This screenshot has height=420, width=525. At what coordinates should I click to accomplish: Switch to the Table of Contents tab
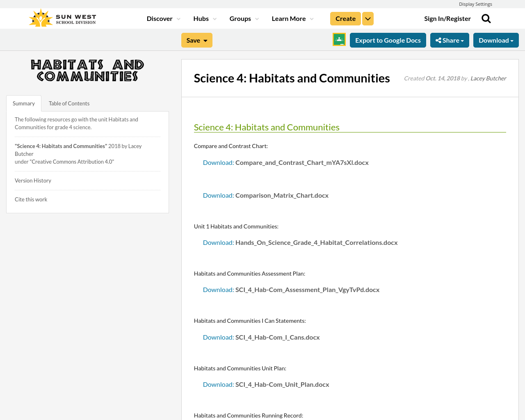69,103
